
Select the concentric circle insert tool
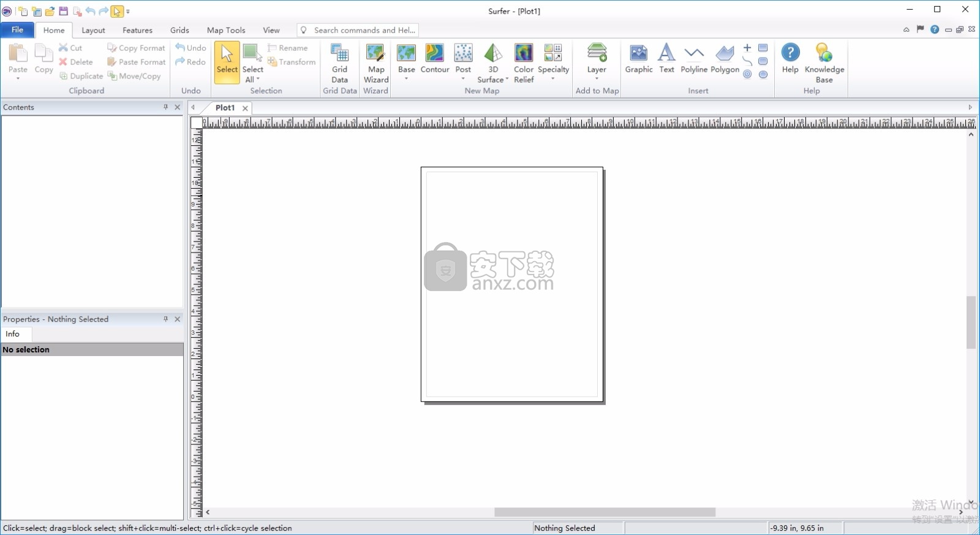747,75
